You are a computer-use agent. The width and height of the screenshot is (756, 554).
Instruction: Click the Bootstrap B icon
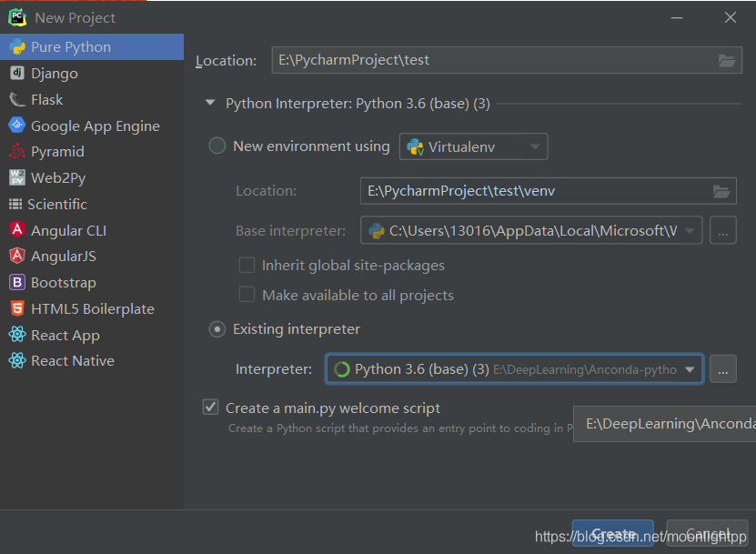pos(17,282)
